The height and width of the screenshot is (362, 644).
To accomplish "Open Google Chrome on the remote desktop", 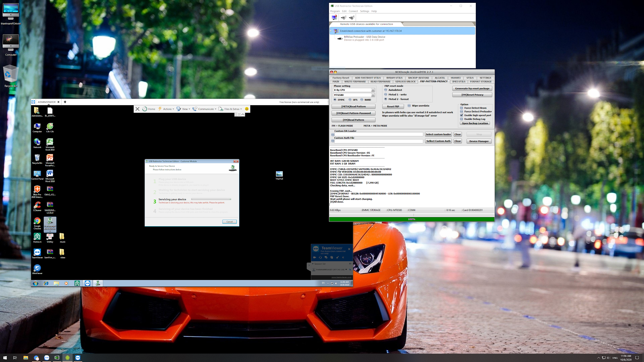I will (37, 221).
